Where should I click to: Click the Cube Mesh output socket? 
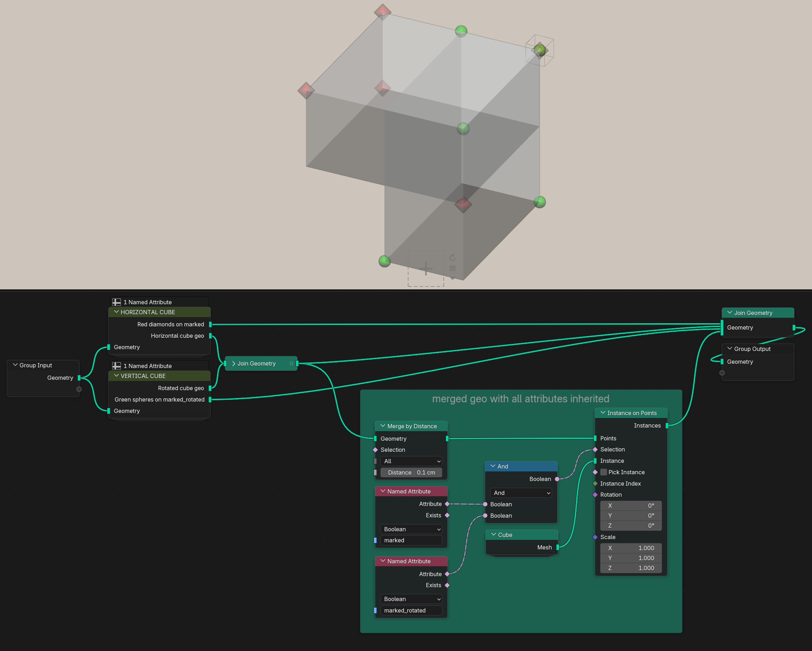558,547
